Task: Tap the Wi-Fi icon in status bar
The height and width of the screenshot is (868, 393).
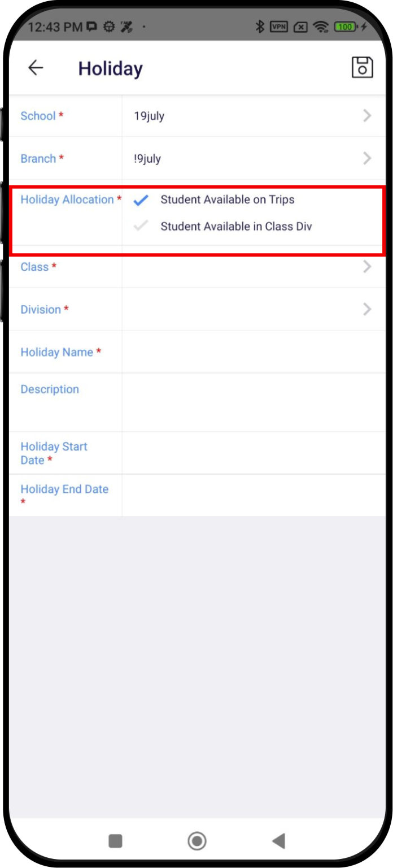Action: point(321,26)
